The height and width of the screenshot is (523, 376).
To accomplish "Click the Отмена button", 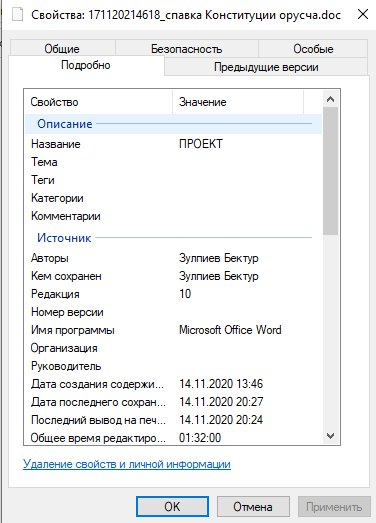I will 253,506.
